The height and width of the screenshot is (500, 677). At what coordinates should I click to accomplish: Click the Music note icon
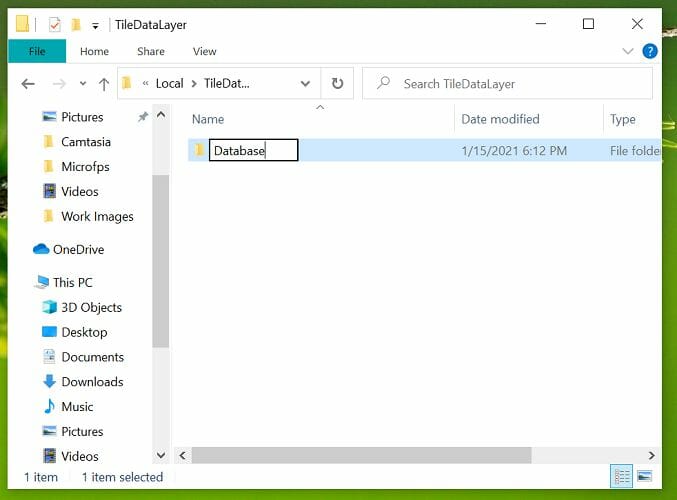49,406
